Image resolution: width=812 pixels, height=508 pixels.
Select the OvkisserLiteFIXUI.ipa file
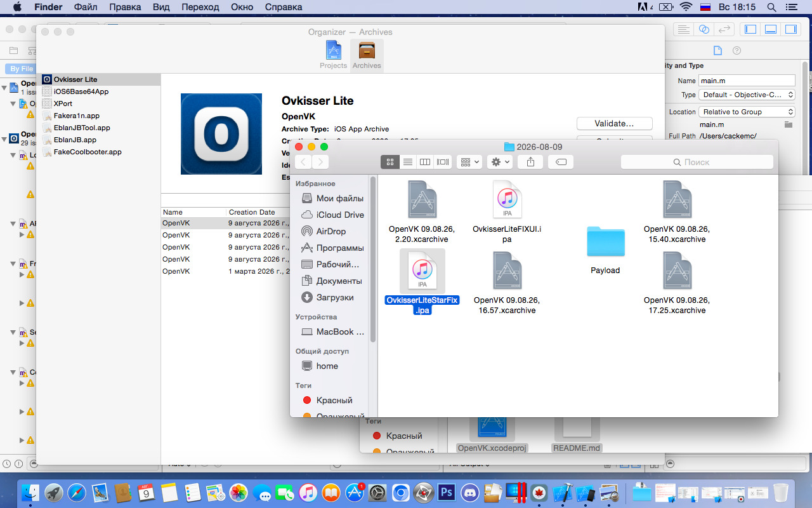507,212
